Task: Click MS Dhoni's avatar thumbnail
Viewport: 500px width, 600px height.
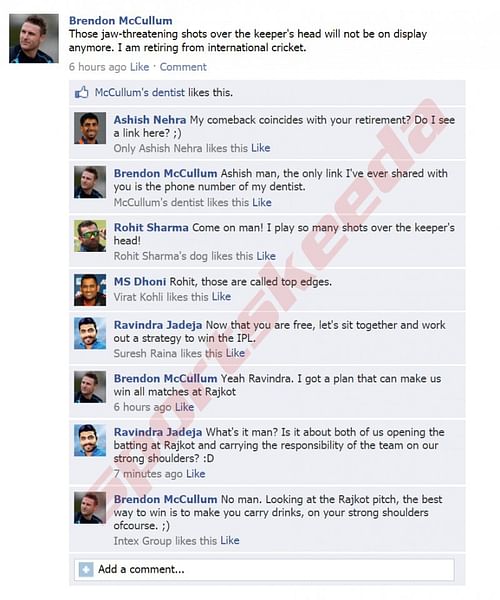Action: [90, 290]
